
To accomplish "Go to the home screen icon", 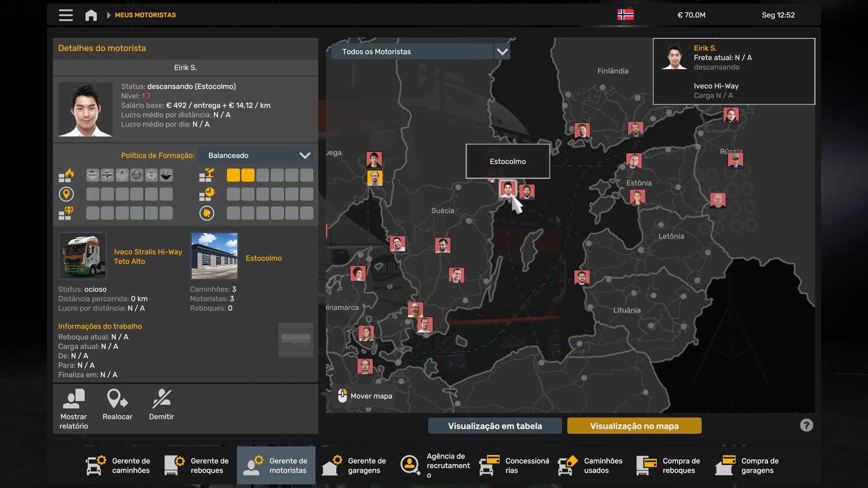I will 91,15.
